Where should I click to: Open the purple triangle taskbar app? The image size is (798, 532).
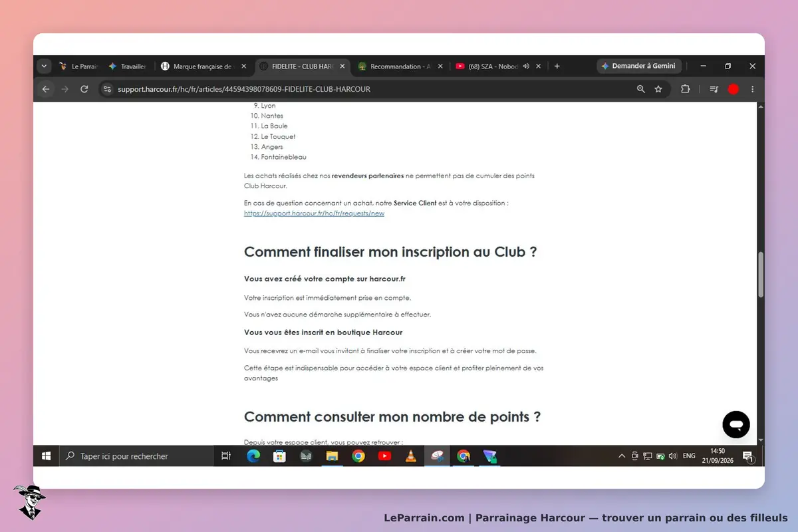pos(489,456)
